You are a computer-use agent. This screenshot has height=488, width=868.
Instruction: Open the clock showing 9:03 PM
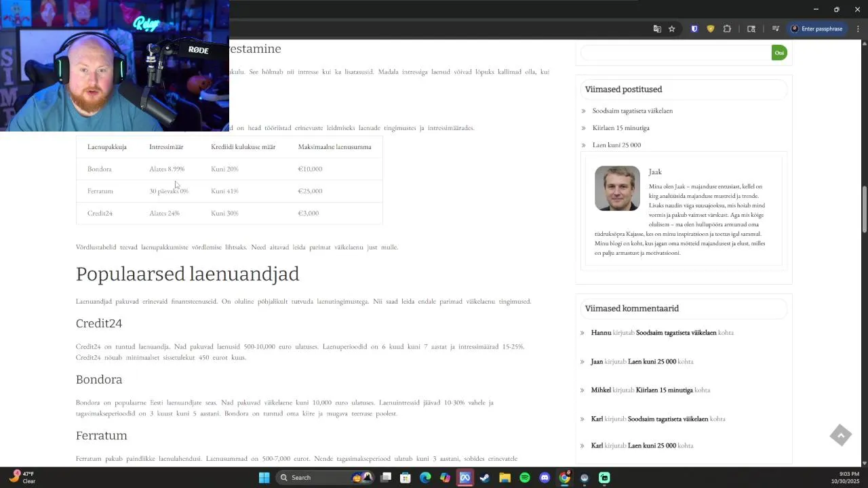(845, 478)
